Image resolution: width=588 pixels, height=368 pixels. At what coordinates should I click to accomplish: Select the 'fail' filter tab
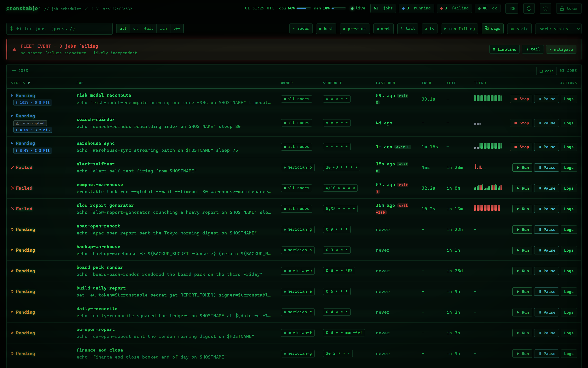[149, 29]
